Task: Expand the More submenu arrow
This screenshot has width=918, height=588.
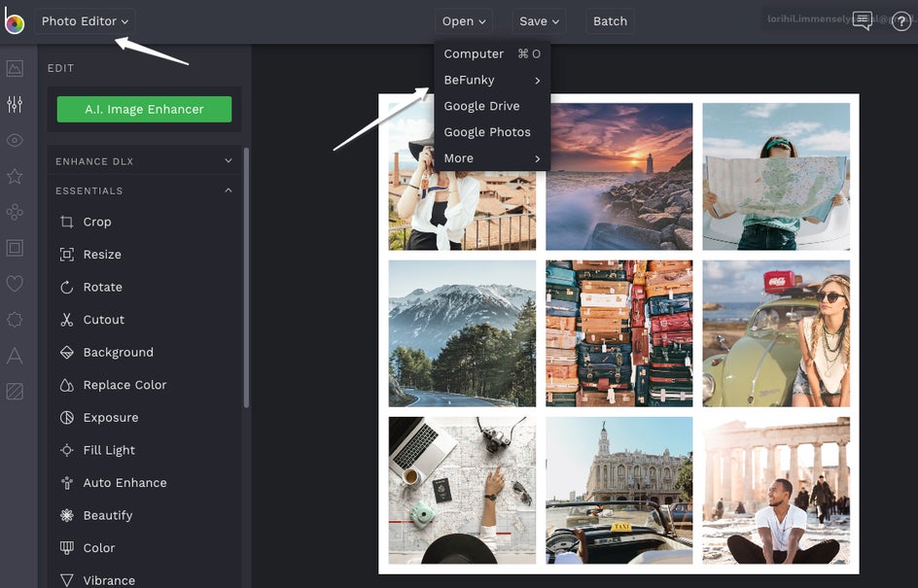Action: coord(538,158)
